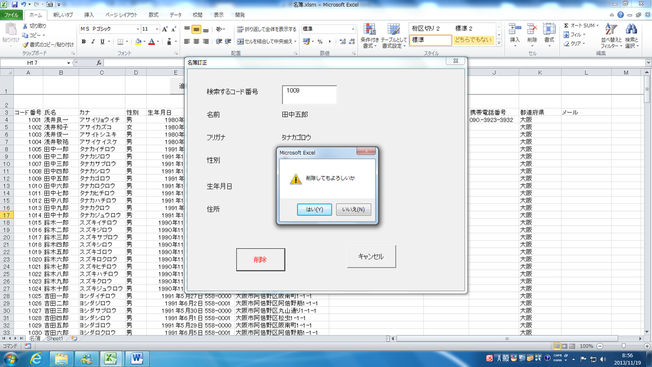Viewport: 652px width, 367px height.
Task: Open conditional formatting (条件付き書式)
Action: tap(369, 36)
